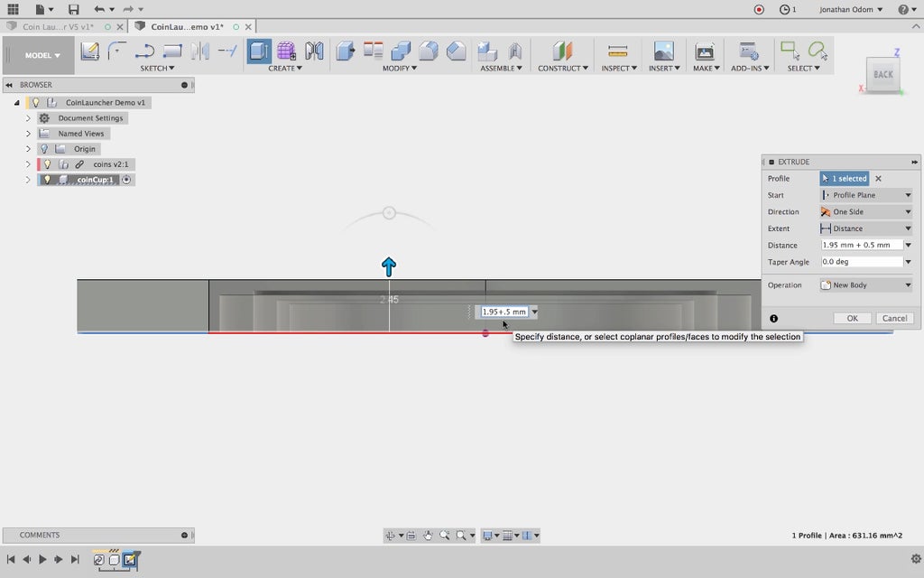Screen dimensions: 924x578
Task: Switch to the Coin Lau...r V5 v1 tab
Action: click(x=59, y=26)
